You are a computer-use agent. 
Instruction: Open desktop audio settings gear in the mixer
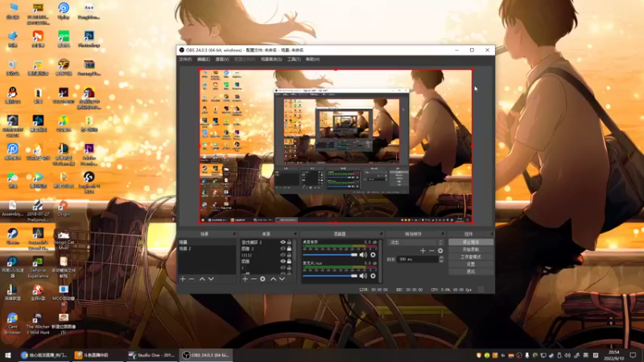pos(373,255)
